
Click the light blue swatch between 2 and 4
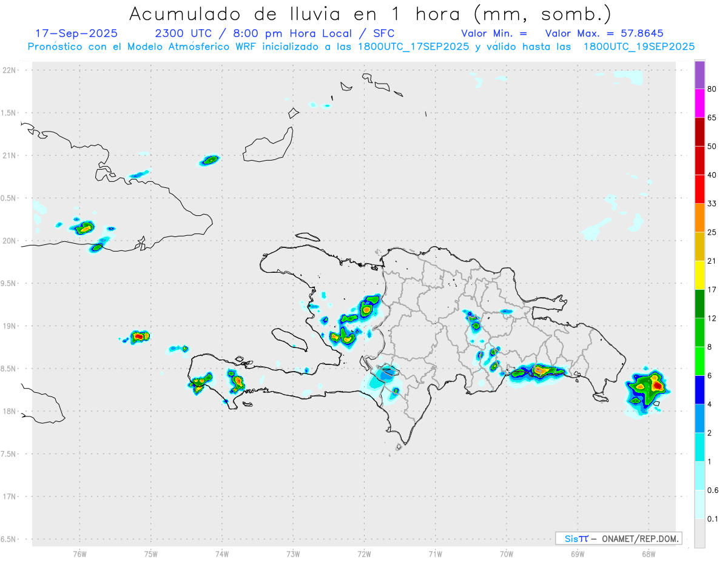(x=699, y=418)
